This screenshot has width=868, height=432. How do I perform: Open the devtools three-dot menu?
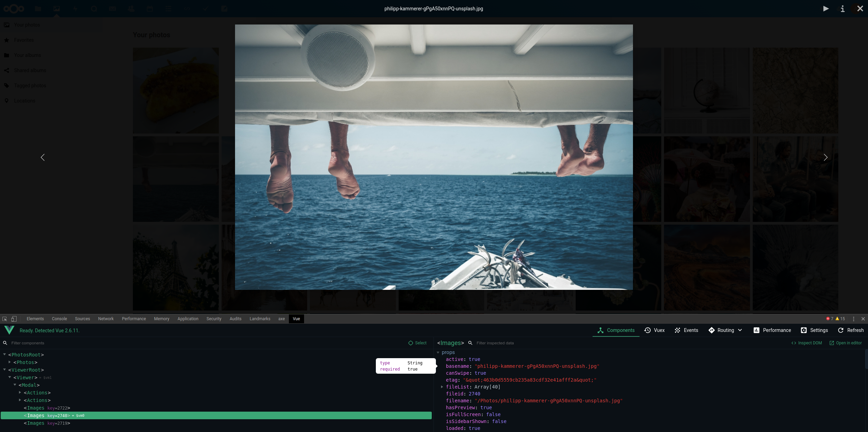coord(854,319)
